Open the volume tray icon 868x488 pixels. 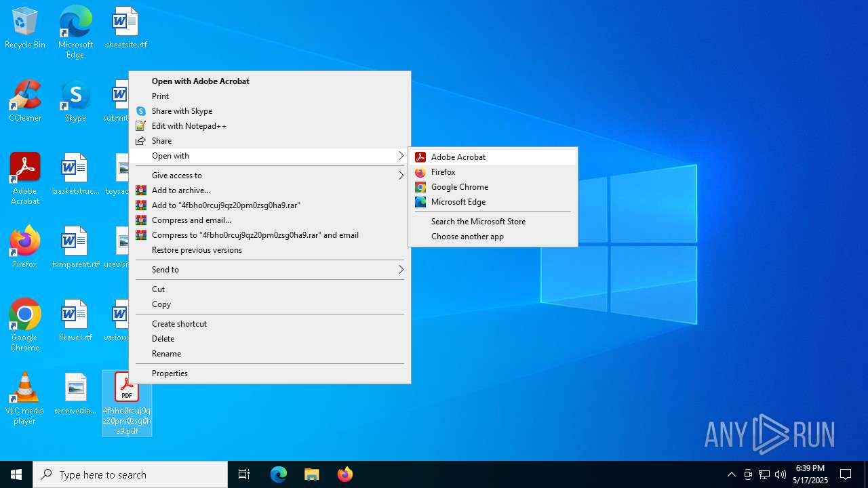781,474
